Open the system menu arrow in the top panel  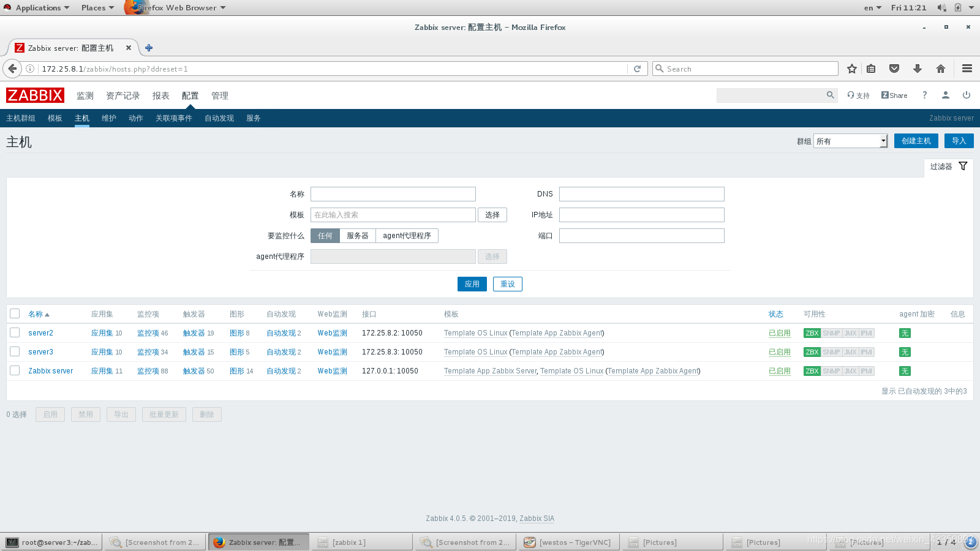tap(971, 7)
